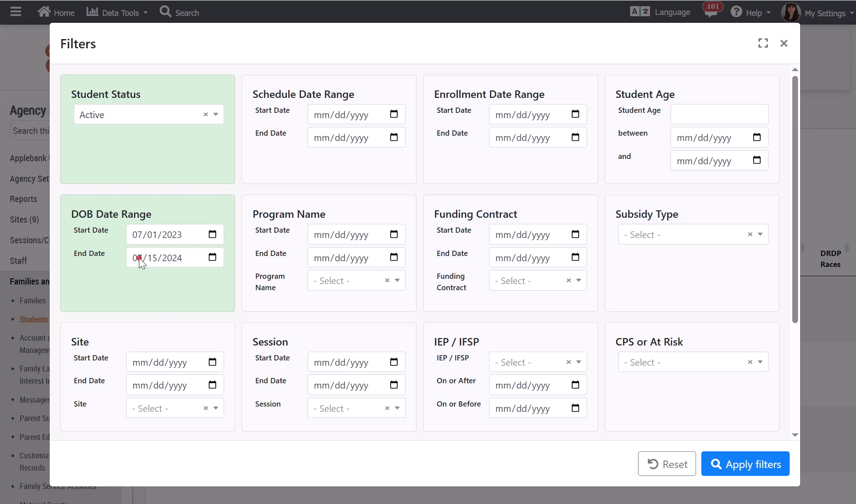
Task: Click calendar icon for Schedule End Date
Action: click(394, 137)
